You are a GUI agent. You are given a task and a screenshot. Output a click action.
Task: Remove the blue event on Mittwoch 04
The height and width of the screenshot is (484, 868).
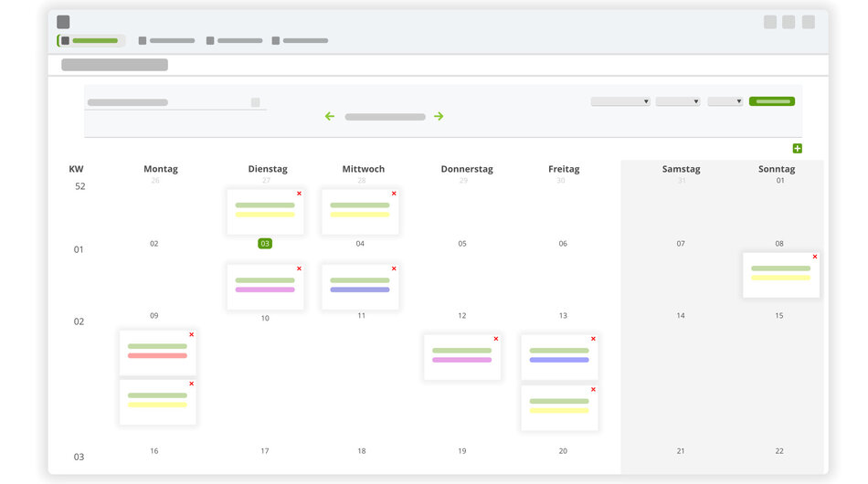click(x=394, y=268)
